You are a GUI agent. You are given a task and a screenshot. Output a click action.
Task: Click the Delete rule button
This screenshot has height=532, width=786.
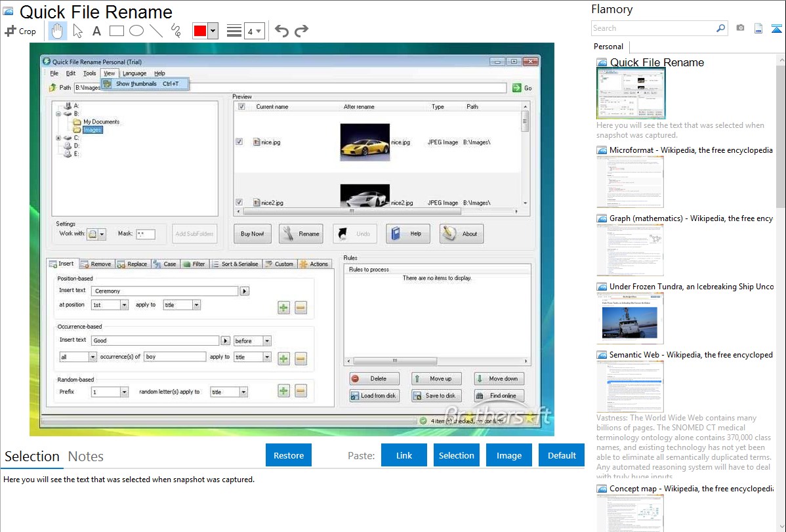(x=374, y=379)
